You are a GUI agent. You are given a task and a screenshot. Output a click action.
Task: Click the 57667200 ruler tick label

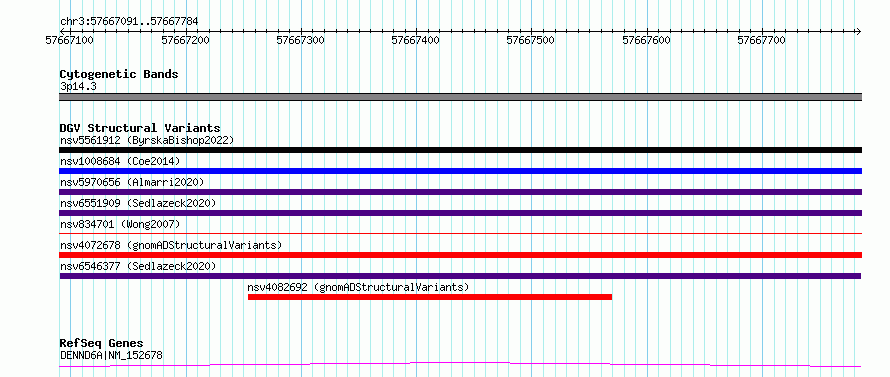click(185, 40)
